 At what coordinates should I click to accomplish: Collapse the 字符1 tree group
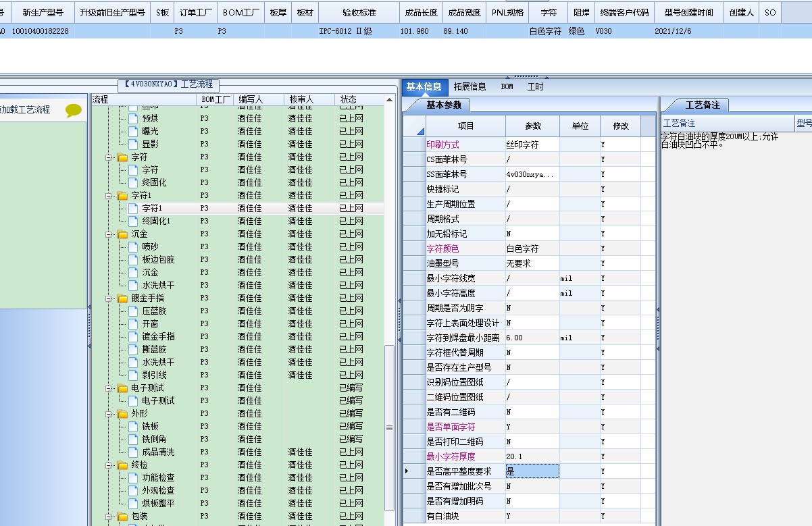pos(108,196)
